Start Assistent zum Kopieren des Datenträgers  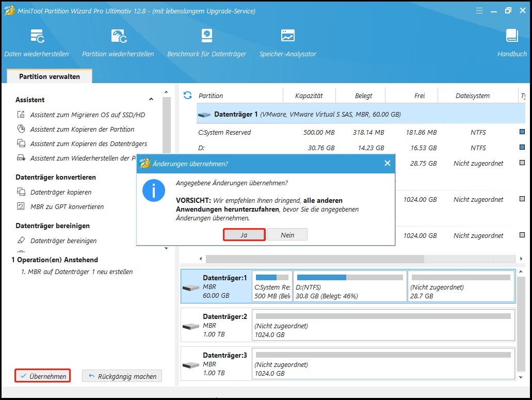click(82, 143)
